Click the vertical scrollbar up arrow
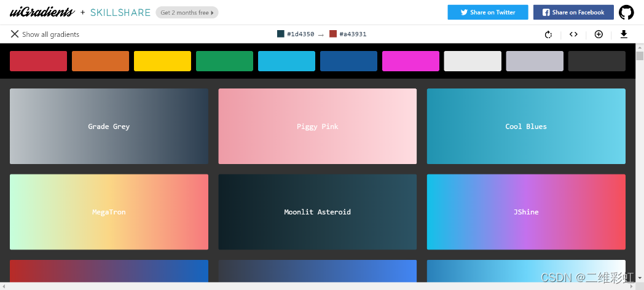644x290 pixels. point(640,47)
